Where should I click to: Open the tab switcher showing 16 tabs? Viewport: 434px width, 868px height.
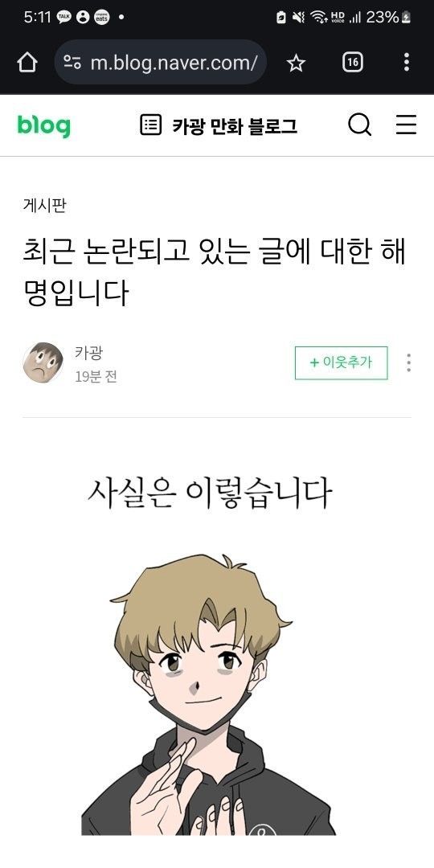tap(353, 63)
